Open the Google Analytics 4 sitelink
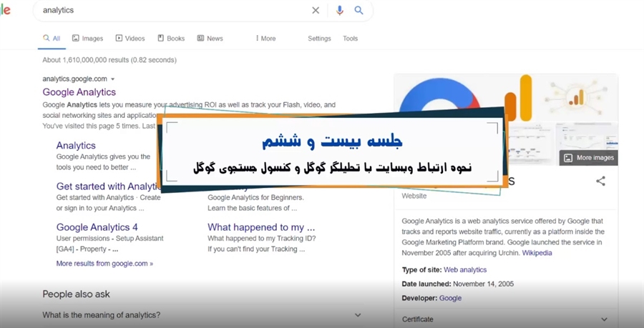The image size is (644, 328). [x=97, y=227]
